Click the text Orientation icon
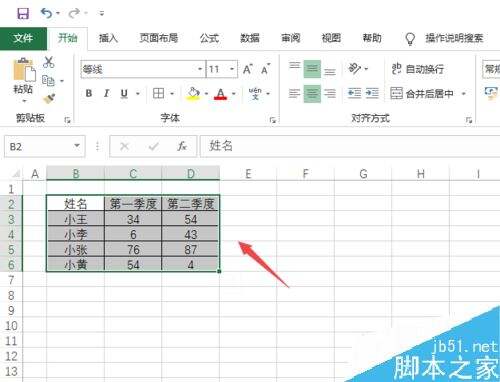 click(x=355, y=69)
